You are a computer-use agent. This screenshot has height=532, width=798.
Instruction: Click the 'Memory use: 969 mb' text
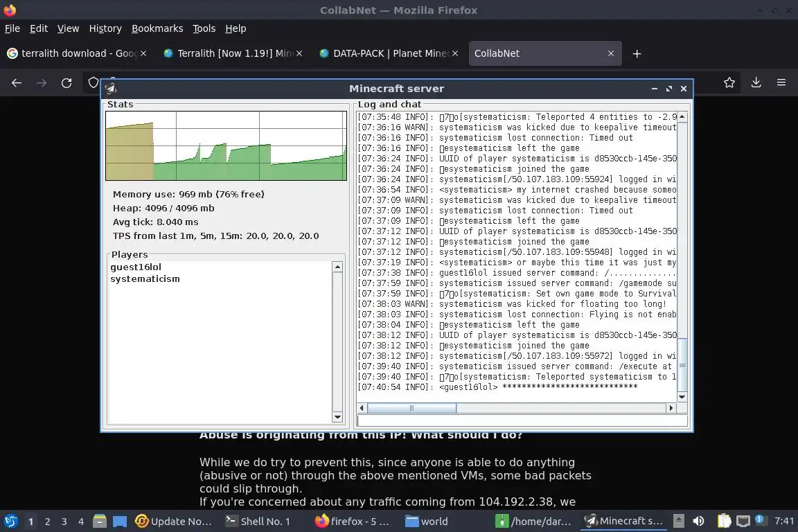(x=188, y=194)
